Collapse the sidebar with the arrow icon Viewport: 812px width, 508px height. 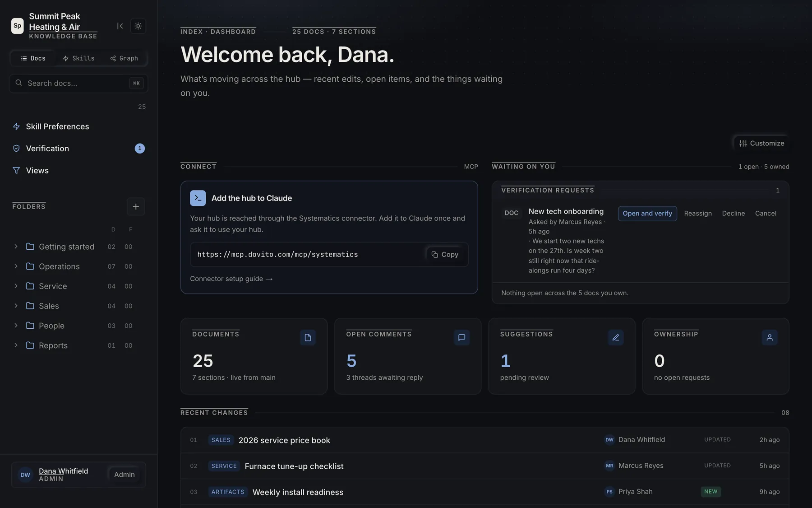(120, 26)
